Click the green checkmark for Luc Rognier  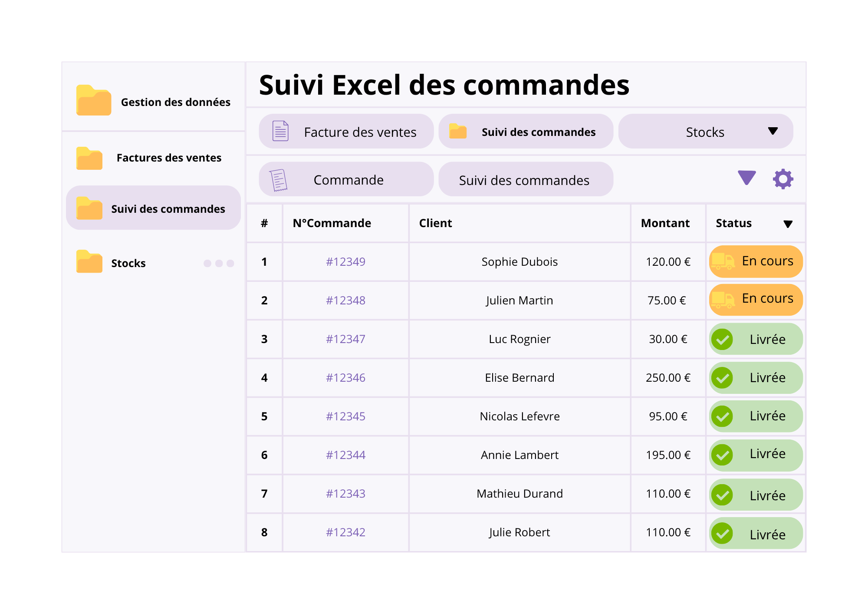point(722,339)
